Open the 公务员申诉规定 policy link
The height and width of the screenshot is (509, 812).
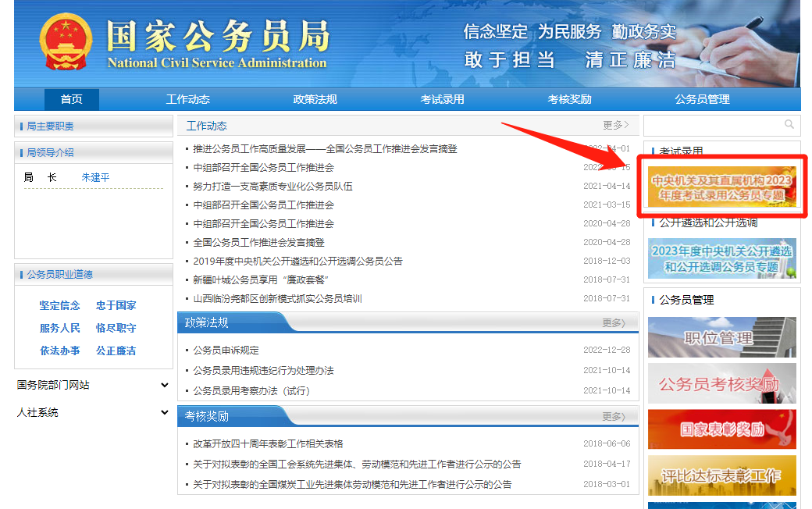[226, 351]
